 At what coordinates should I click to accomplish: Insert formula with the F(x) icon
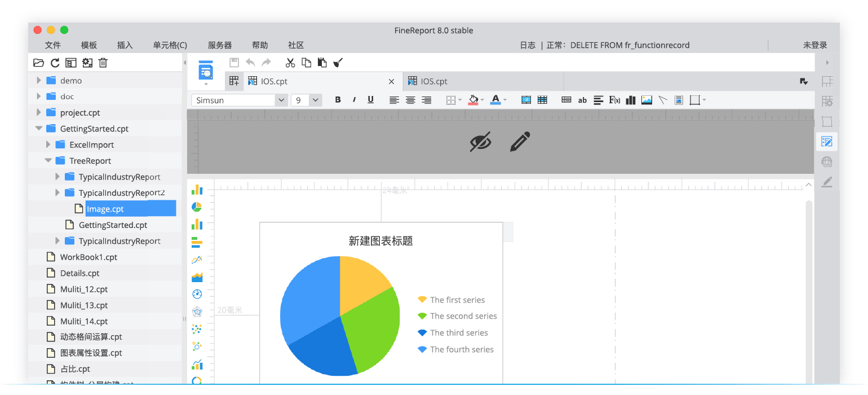point(614,100)
